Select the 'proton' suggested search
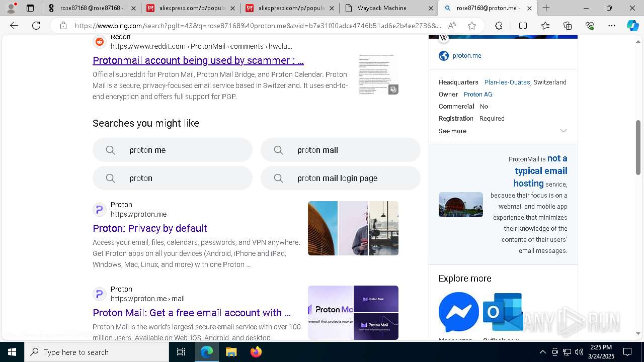644x362 pixels. 173,178
